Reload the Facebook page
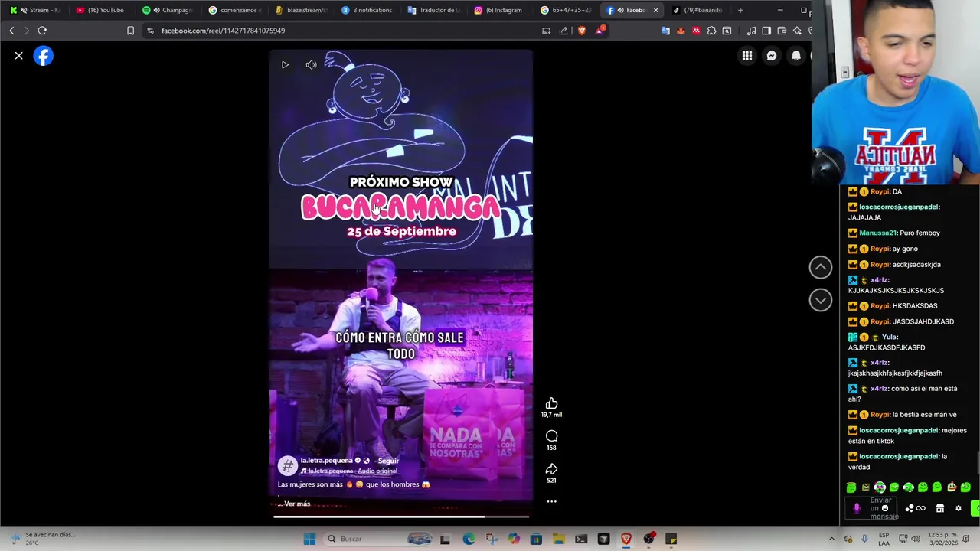This screenshot has height=551, width=980. 42,31
